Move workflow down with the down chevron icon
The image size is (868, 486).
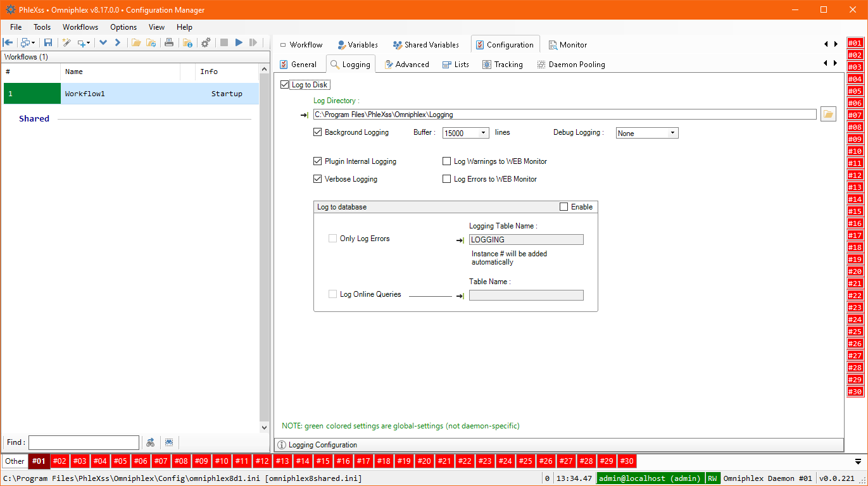[103, 42]
